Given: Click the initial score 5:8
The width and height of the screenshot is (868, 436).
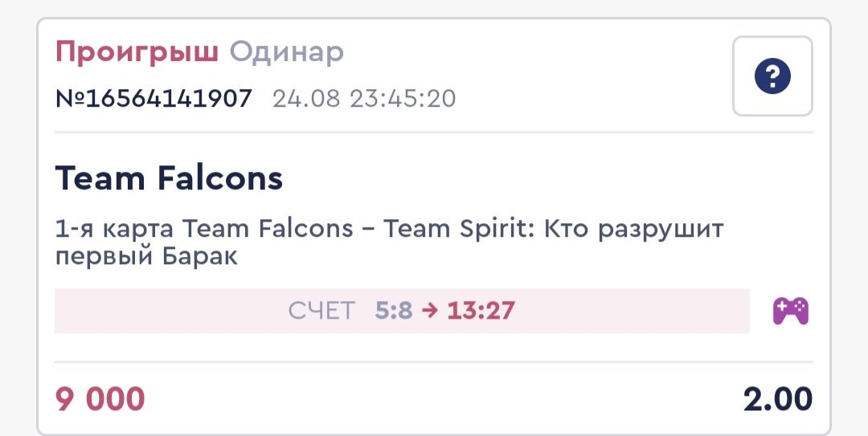Looking at the screenshot, I should pos(393,311).
